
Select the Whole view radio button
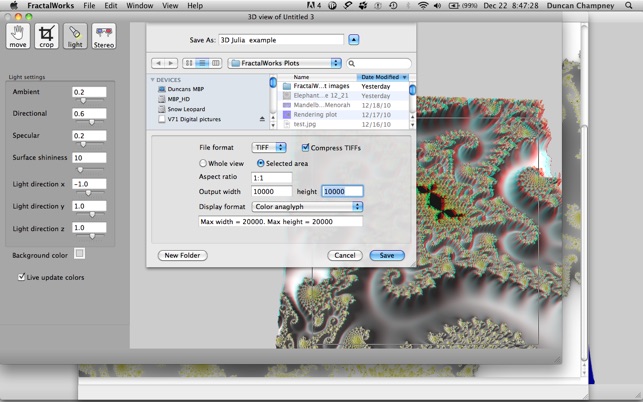(x=203, y=163)
